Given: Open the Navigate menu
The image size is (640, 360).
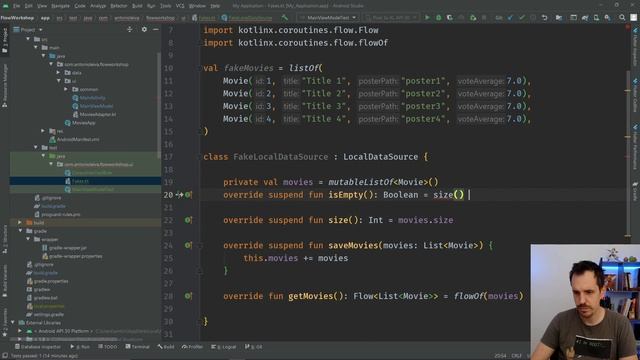Looking at the screenshot, I should 60,6.
